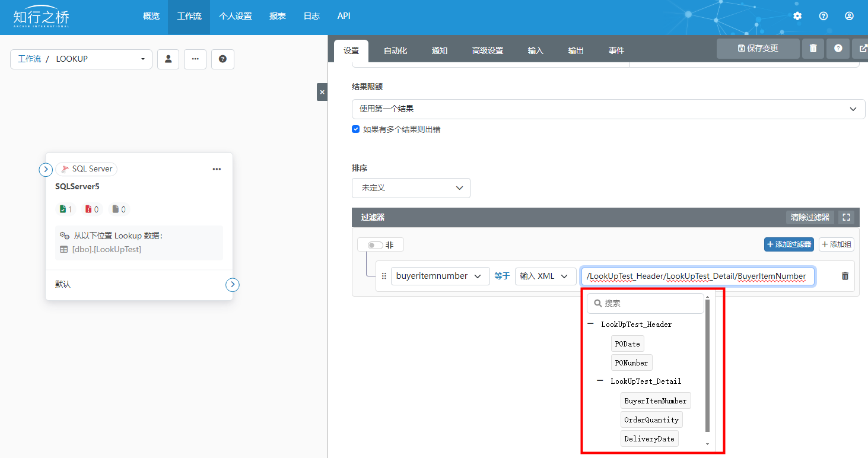
Task: Click the XPath picker vertical scrollbar
Action: pyautogui.click(x=707, y=368)
